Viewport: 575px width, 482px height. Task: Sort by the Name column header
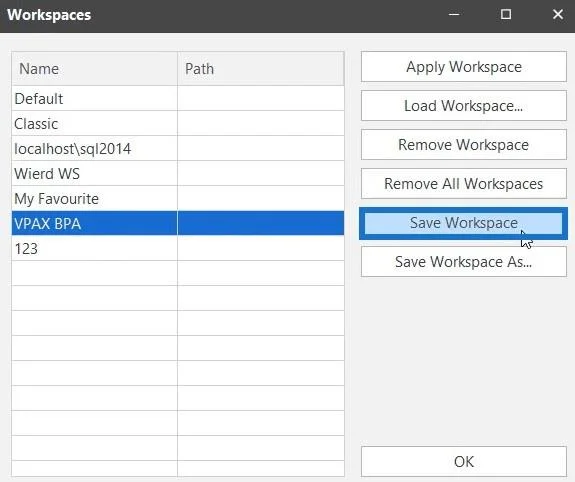95,69
